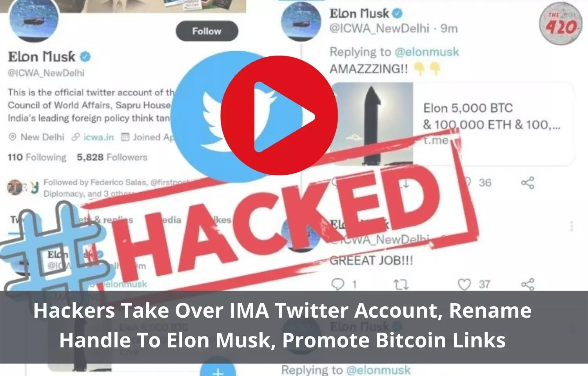The width and height of the screenshot is (588, 376).
Task: Share the GREEAT JOB tweet
Action: coord(528,284)
